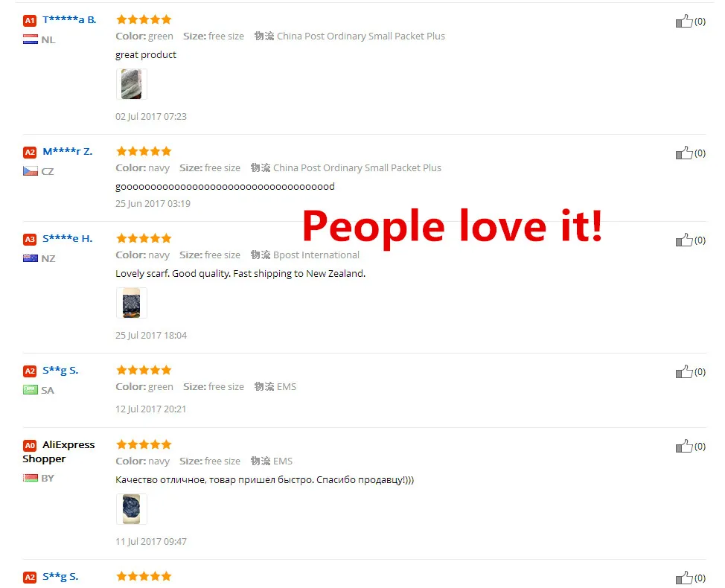Click the New Zealand flag icon
The width and height of the screenshot is (725, 588).
coord(31,258)
